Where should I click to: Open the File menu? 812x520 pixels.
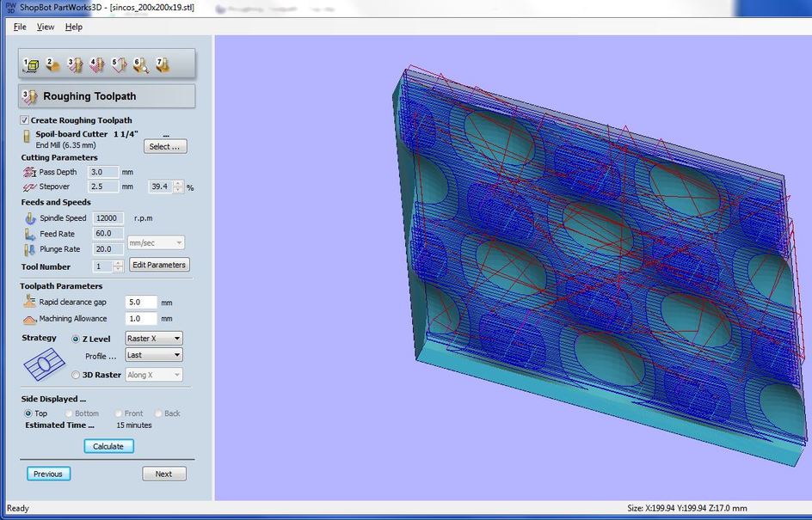tap(20, 27)
